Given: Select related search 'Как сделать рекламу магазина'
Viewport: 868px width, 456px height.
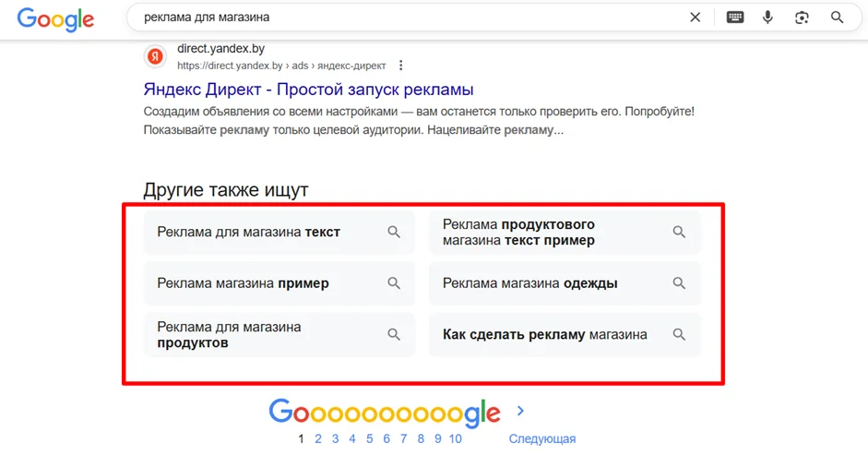Looking at the screenshot, I should click(565, 334).
